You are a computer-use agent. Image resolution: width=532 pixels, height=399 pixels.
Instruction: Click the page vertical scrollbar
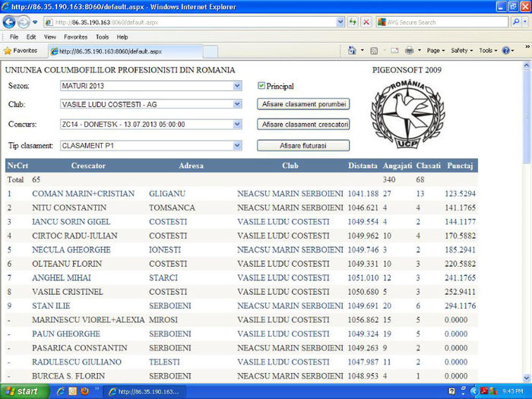527,228
